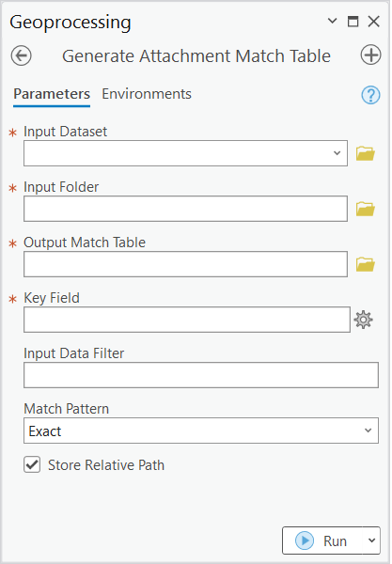The image size is (392, 564).
Task: Browse for Input Folder with folder icon
Action: coord(365,209)
